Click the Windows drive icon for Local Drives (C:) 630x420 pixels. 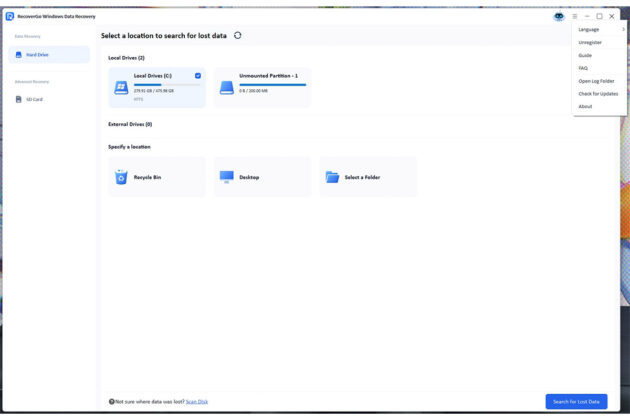click(x=121, y=87)
